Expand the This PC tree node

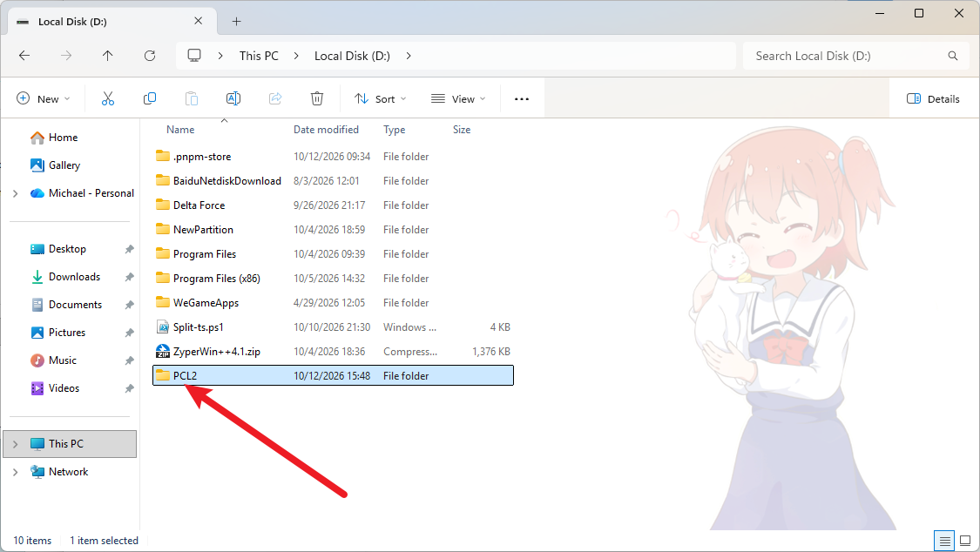[16, 444]
